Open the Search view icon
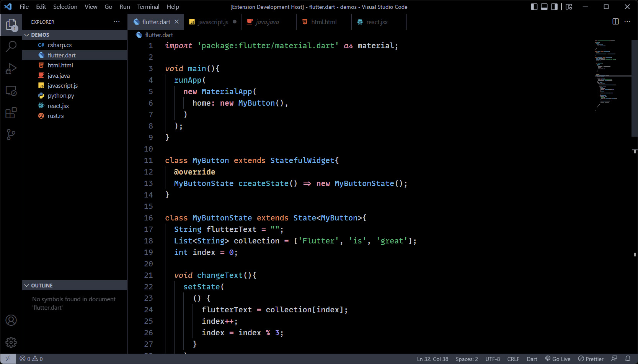The image size is (638, 364). (11, 47)
